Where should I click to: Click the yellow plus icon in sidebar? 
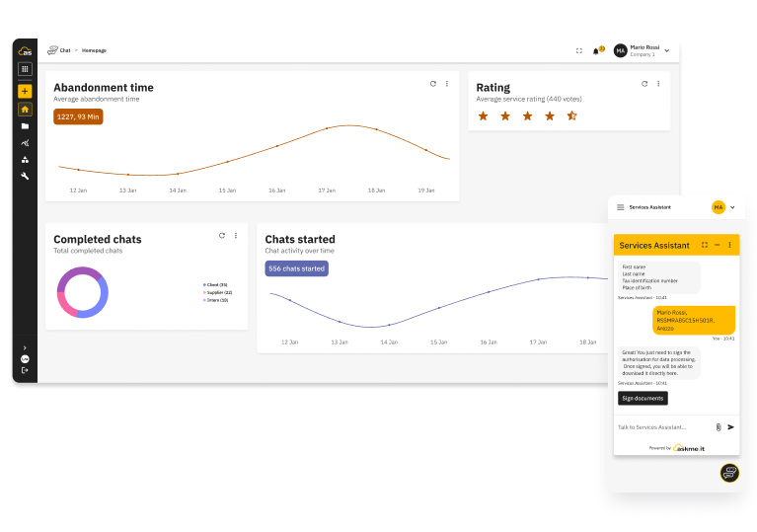[25, 91]
